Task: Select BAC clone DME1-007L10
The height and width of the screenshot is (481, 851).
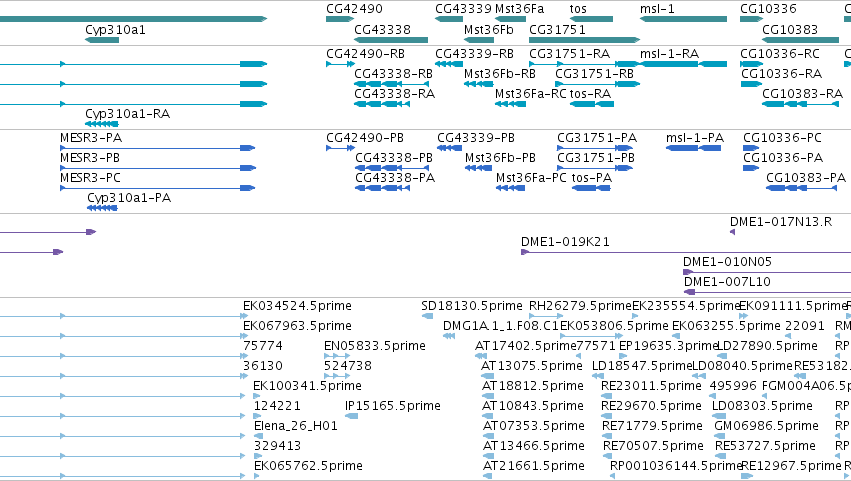Action: 727,282
